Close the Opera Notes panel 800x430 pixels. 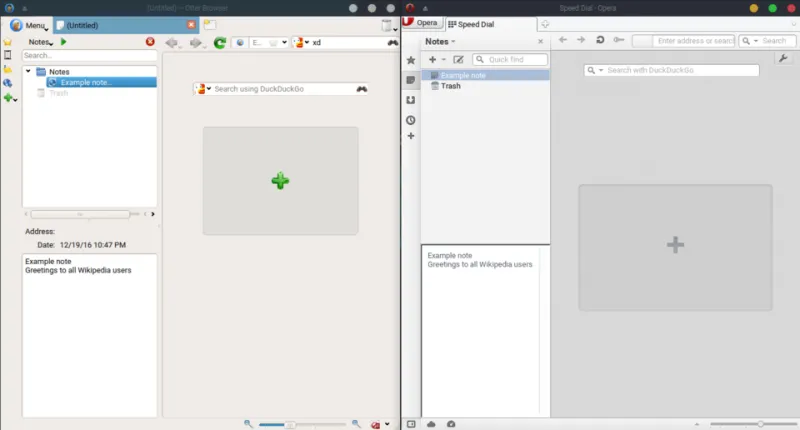point(540,41)
